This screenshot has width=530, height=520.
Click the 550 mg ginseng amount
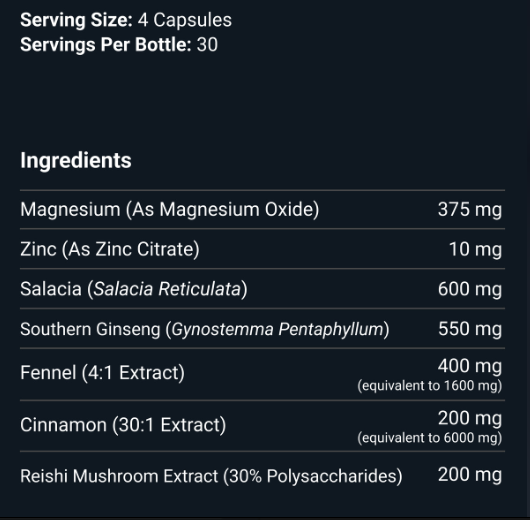(x=470, y=329)
